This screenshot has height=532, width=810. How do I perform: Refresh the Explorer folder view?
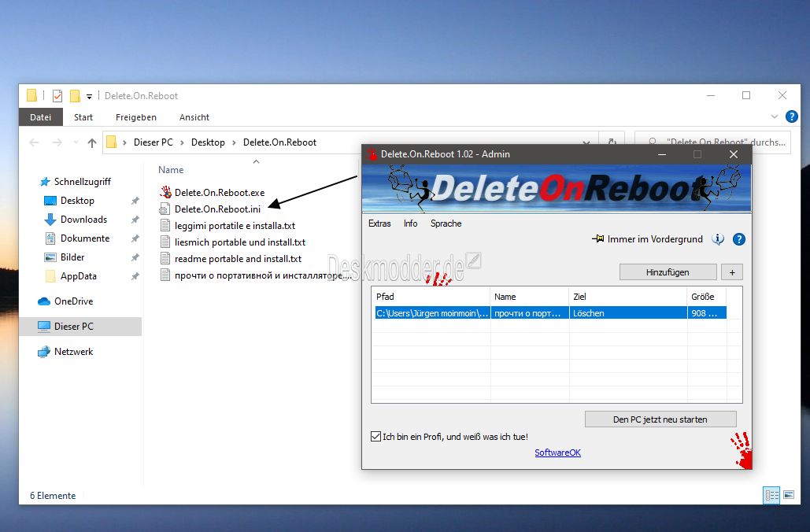click(x=612, y=142)
